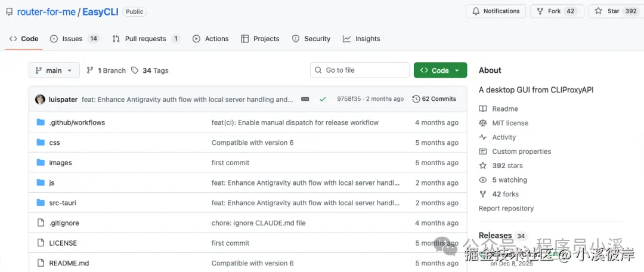Open the images folder
Image resolution: width=644 pixels, height=272 pixels.
pyautogui.click(x=60, y=163)
